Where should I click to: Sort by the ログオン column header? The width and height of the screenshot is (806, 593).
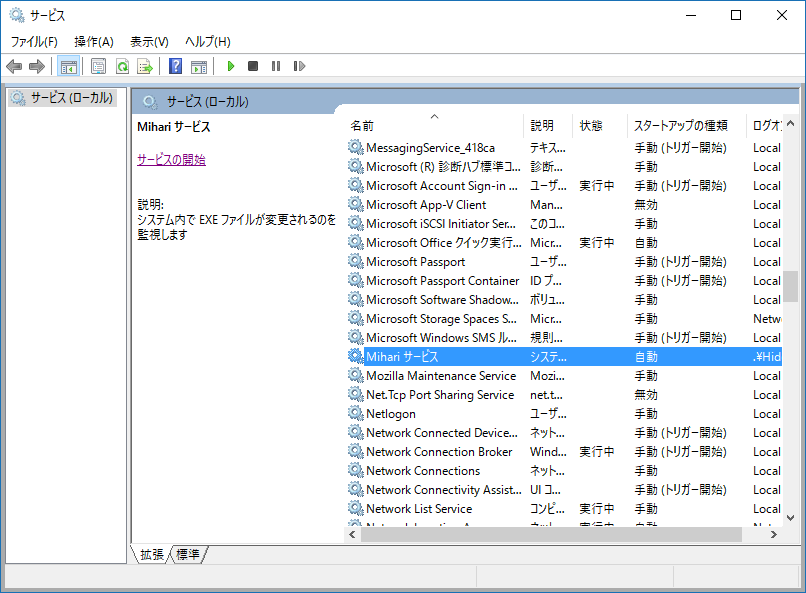coord(765,125)
